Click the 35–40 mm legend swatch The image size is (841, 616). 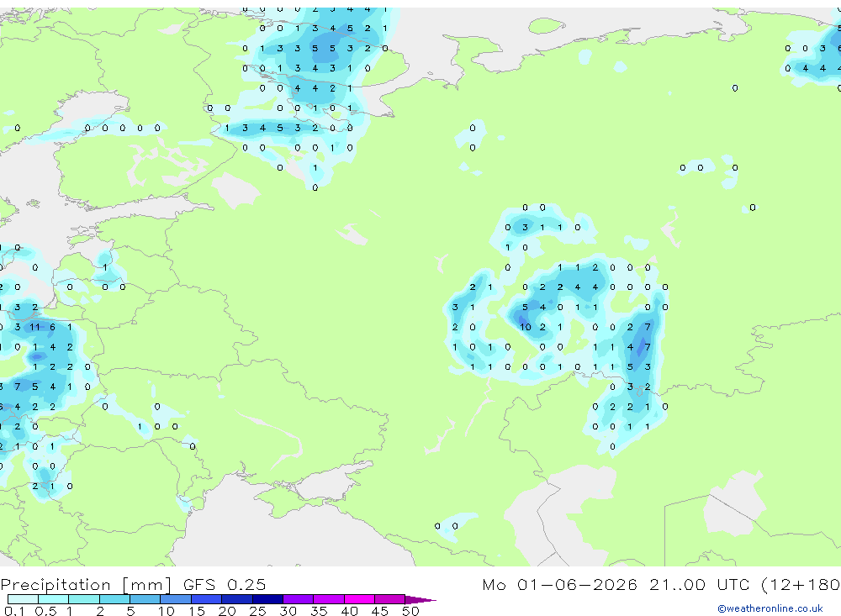tap(329, 599)
